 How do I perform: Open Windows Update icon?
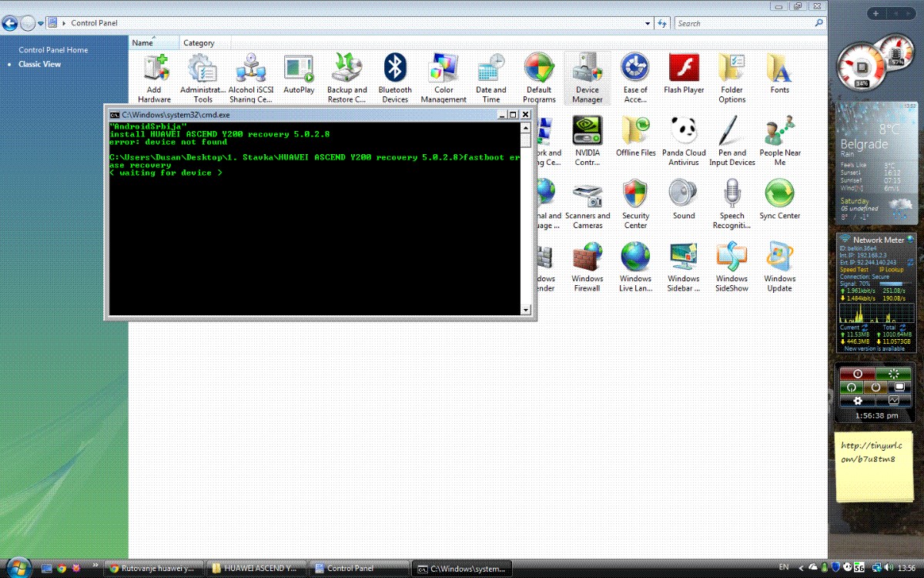coord(780,267)
